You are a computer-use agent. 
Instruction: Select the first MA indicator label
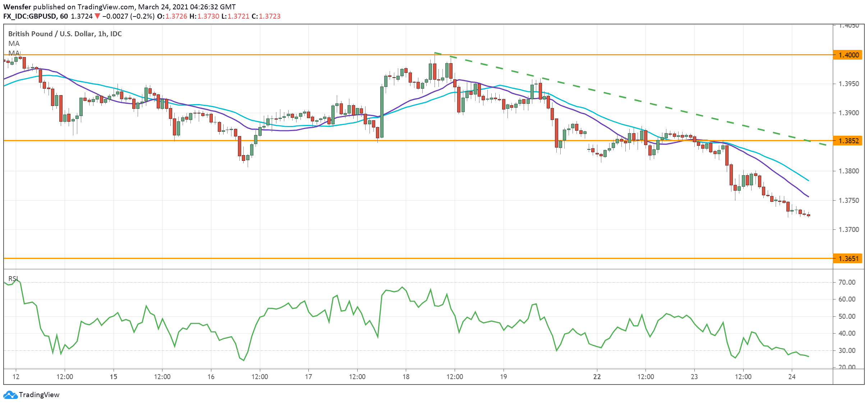tap(14, 43)
